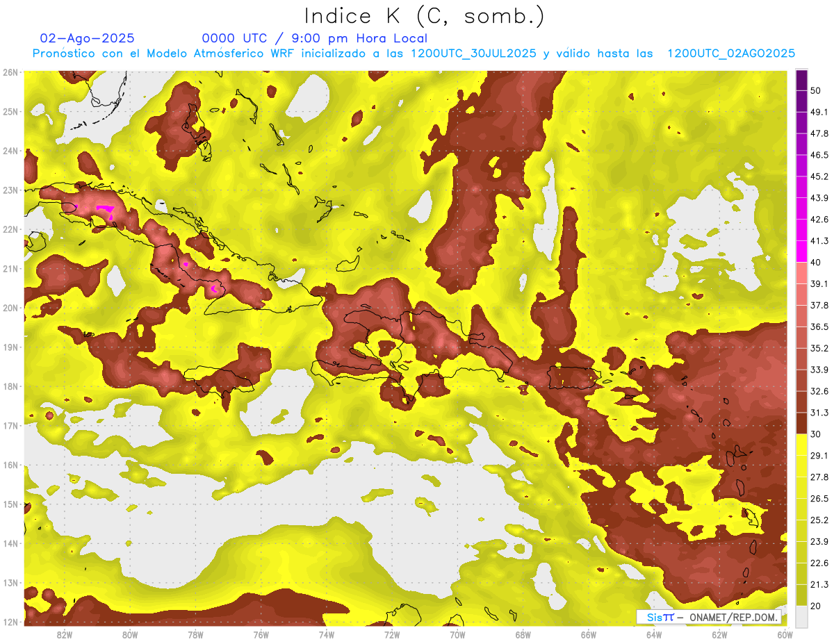Image resolution: width=834 pixels, height=644 pixels.
Task: Click the "70W" longitude label
Action: pos(457,634)
